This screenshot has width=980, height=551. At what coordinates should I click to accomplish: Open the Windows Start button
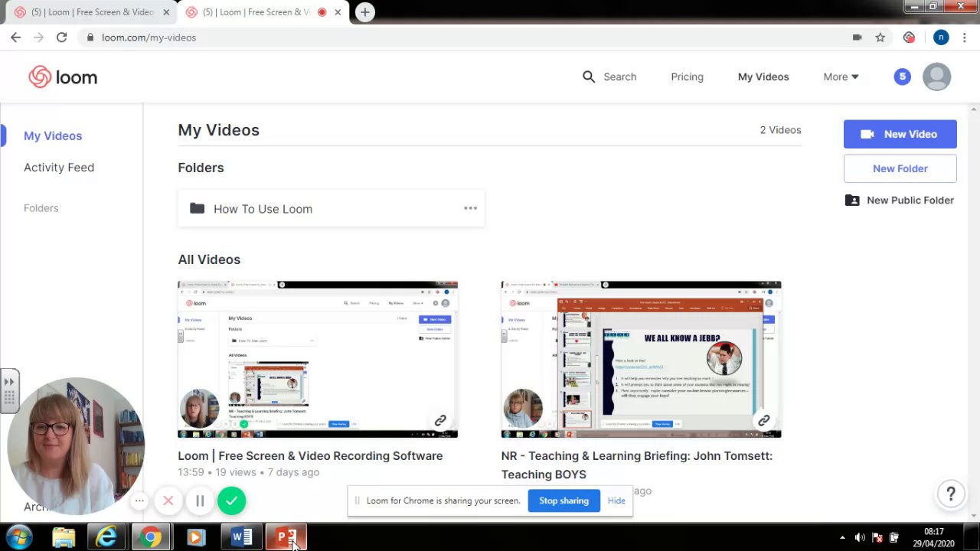[x=18, y=537]
